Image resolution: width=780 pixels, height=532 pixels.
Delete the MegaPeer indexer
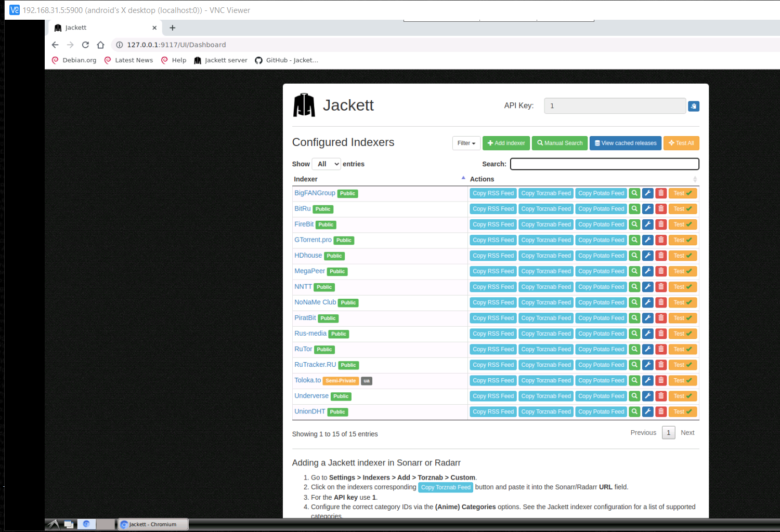click(661, 271)
